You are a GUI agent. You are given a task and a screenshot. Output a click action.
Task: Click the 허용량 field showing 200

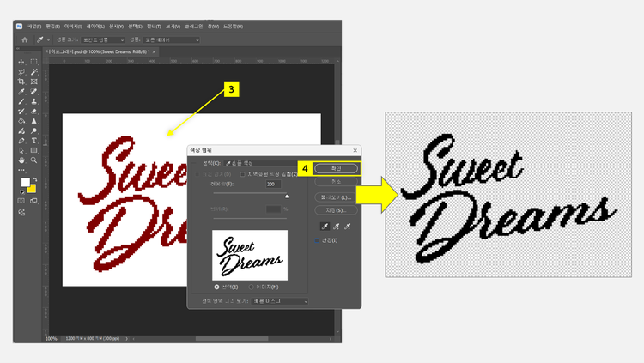(x=274, y=184)
